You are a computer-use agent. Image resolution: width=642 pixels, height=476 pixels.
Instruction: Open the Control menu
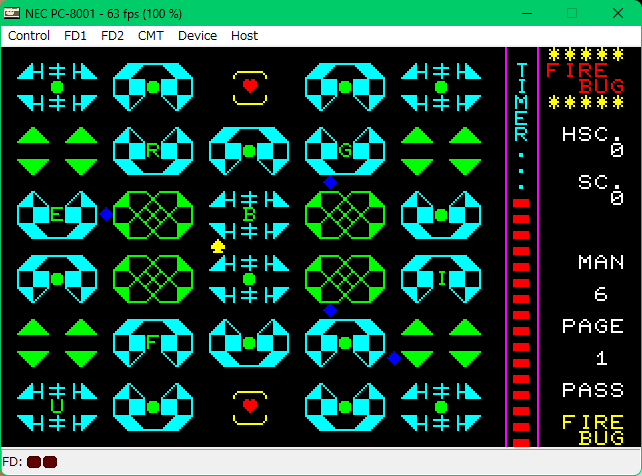pyautogui.click(x=29, y=36)
